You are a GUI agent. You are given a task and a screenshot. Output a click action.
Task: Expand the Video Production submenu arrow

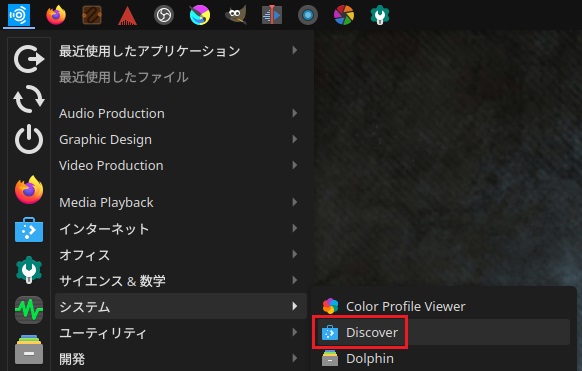295,165
